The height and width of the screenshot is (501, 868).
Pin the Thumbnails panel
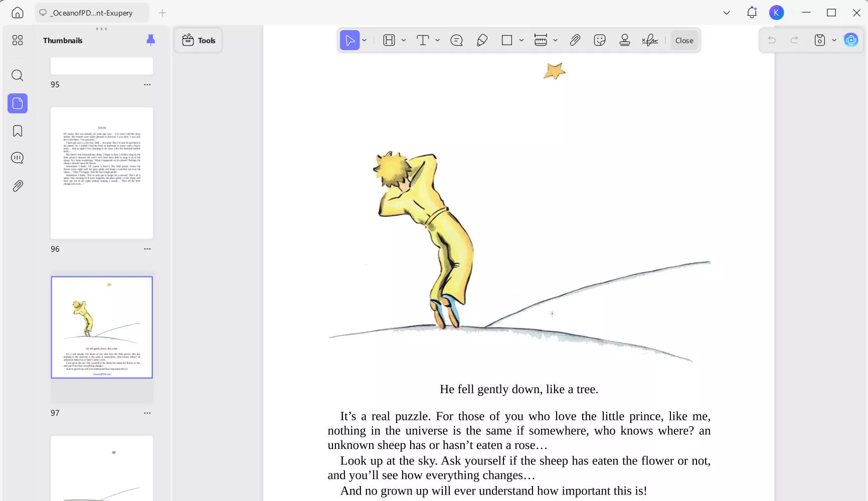coord(150,40)
